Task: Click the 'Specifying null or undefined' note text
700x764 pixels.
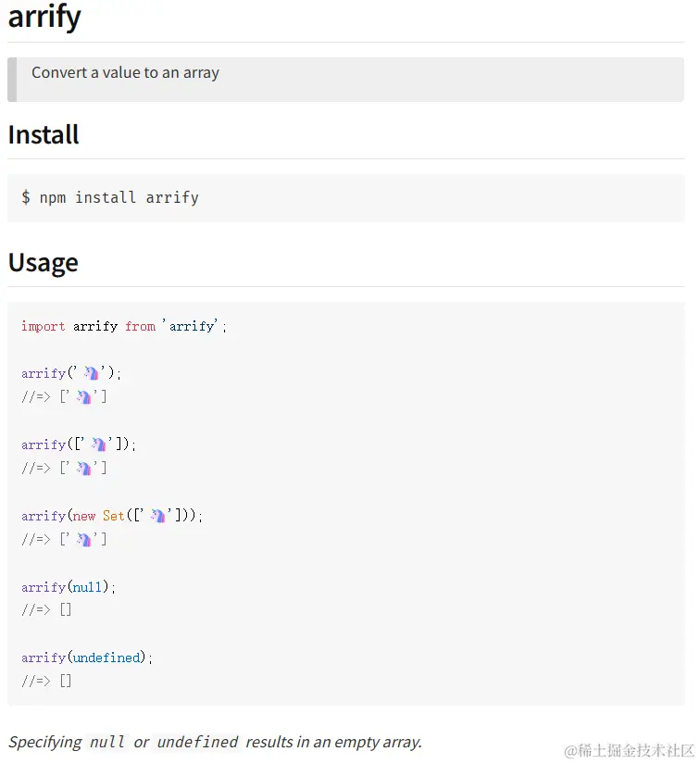Action: tap(215, 742)
